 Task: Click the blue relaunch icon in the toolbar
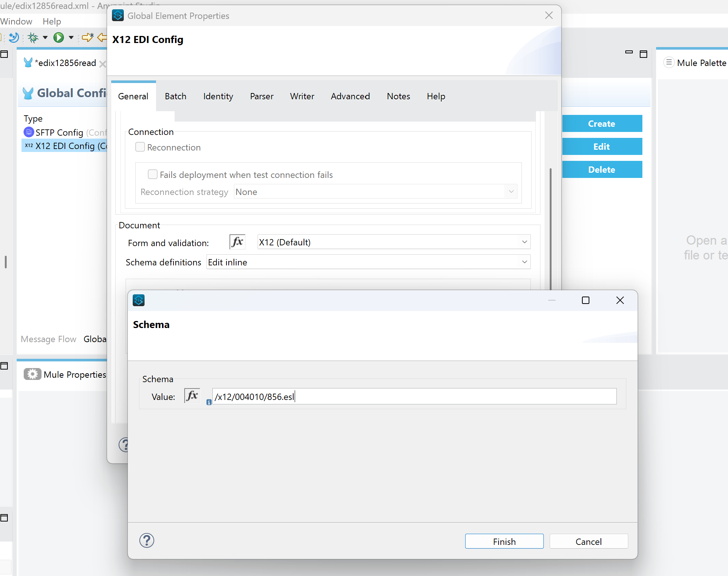pos(13,37)
